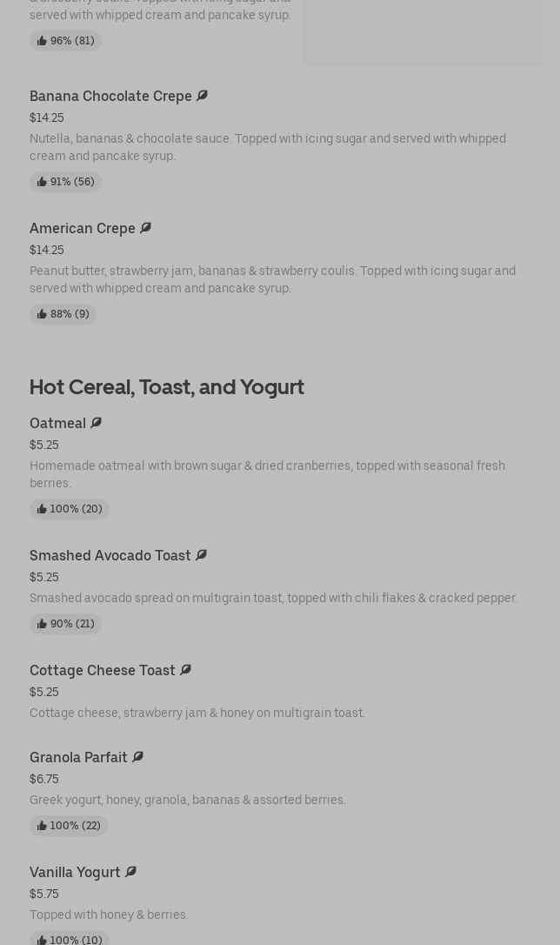The image size is (560, 945).
Task: Click the leaf icon beside Oatmeal
Action: click(x=96, y=423)
